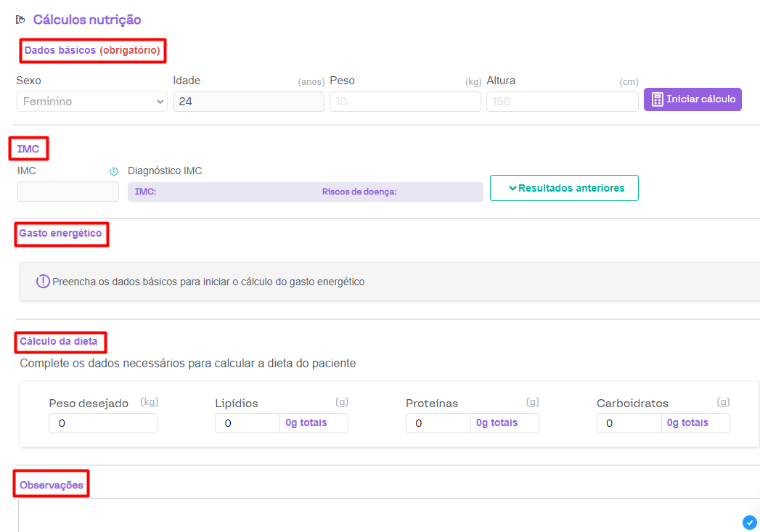
Task: Expand Resultados anteriores
Action: click(x=564, y=188)
